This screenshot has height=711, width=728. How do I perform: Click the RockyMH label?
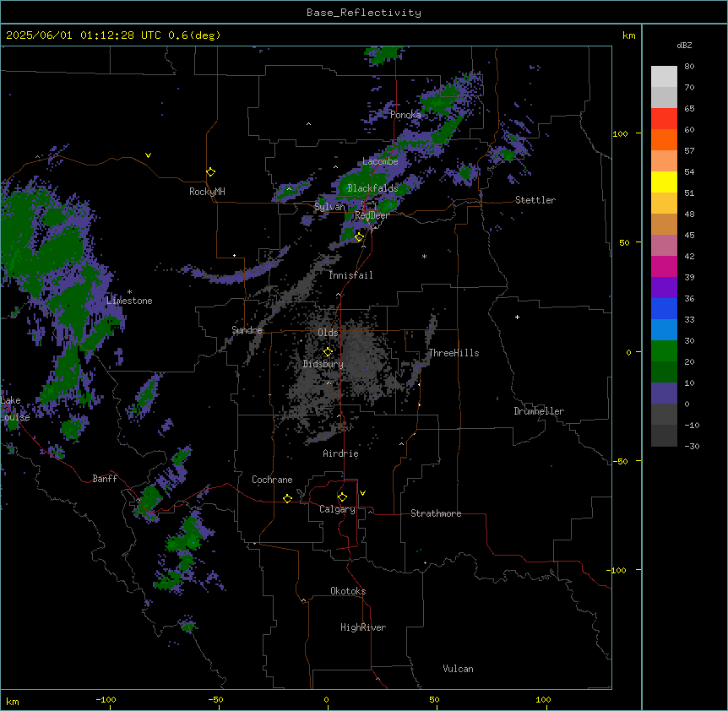click(207, 192)
